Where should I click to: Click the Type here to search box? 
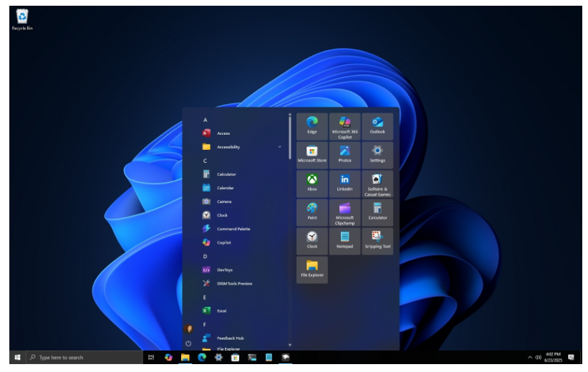click(x=85, y=357)
